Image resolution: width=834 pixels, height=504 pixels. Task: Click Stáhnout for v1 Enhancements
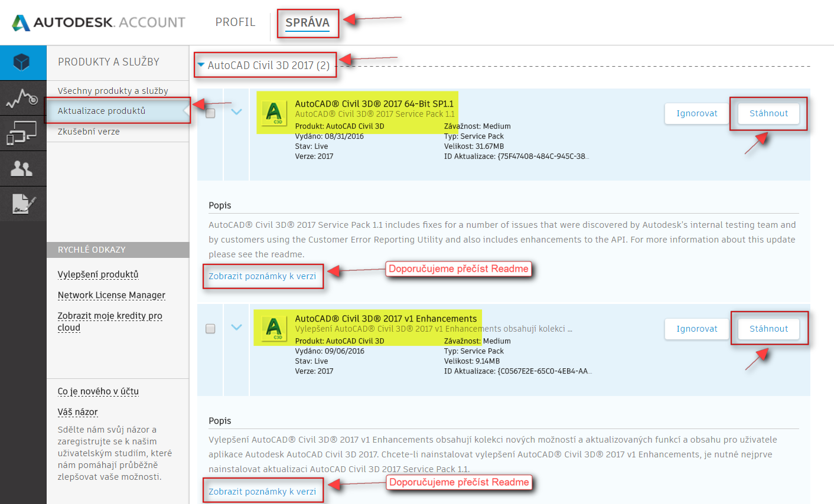click(768, 329)
